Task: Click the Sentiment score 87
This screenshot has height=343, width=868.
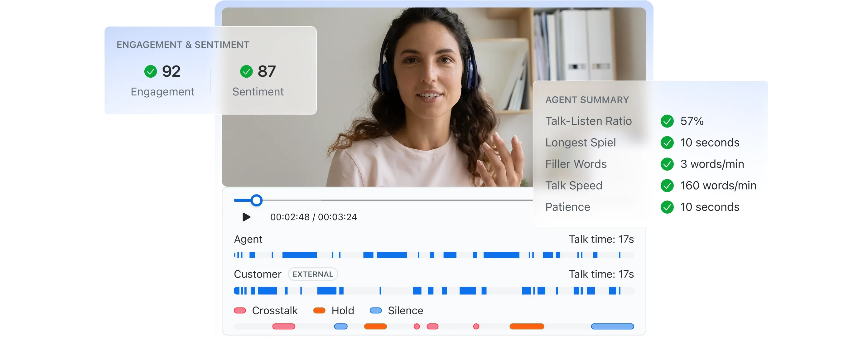Action: click(x=267, y=71)
